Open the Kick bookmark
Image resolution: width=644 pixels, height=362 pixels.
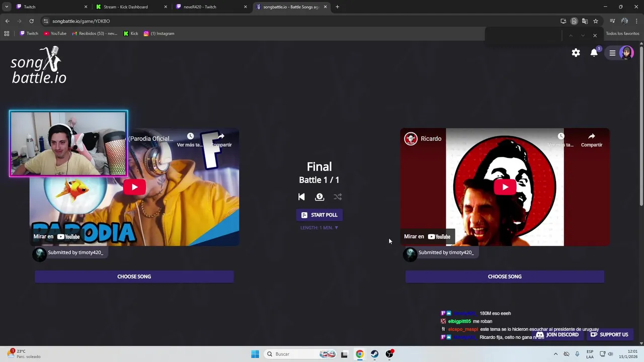130,34
